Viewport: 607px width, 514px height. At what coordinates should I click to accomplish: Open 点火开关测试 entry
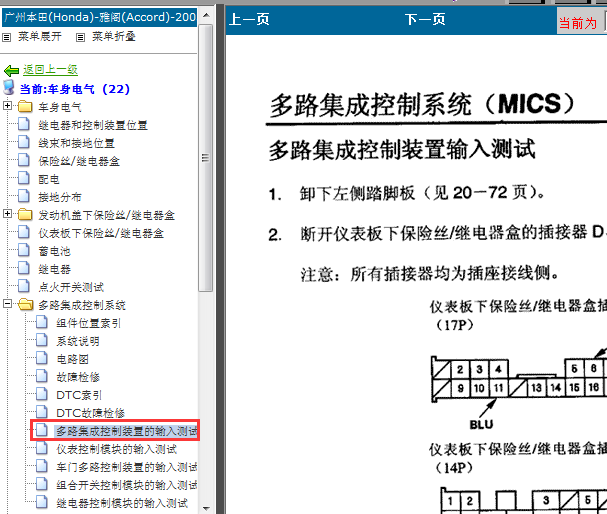pyautogui.click(x=71, y=287)
